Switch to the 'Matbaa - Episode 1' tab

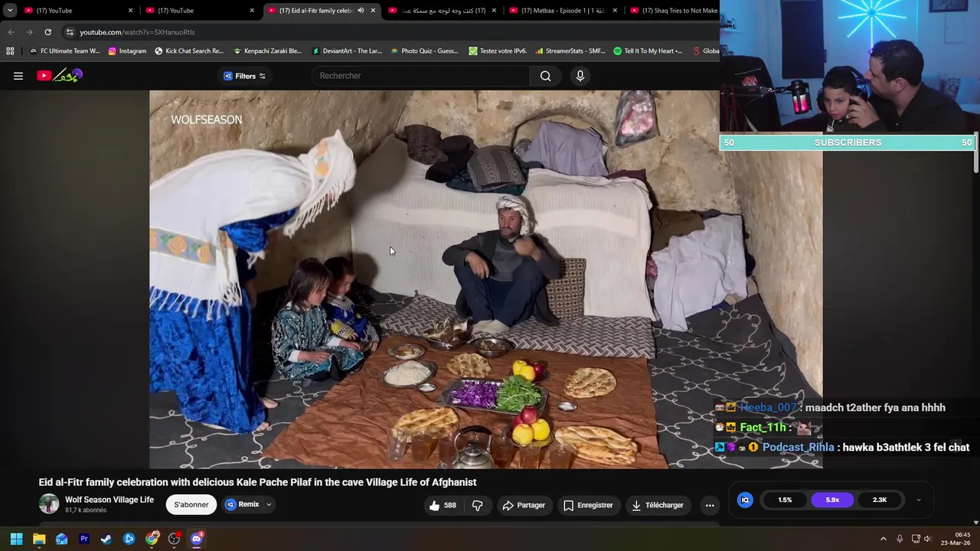[x=563, y=11]
